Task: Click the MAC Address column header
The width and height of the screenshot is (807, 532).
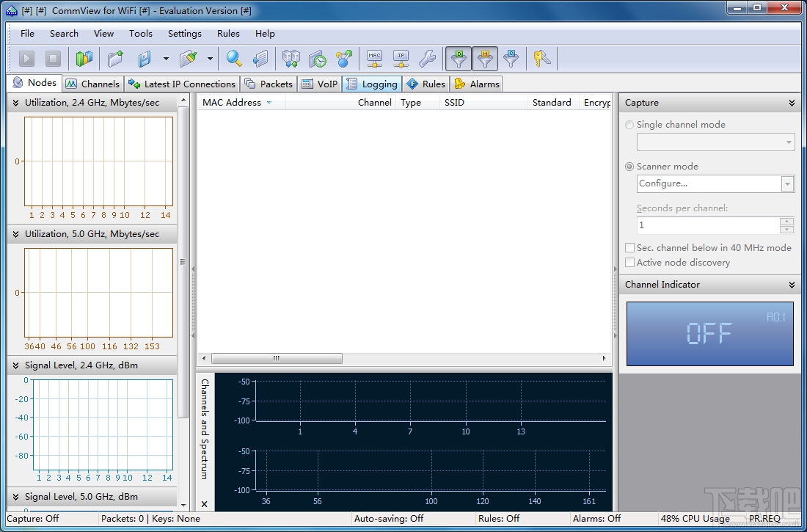Action: tap(232, 103)
